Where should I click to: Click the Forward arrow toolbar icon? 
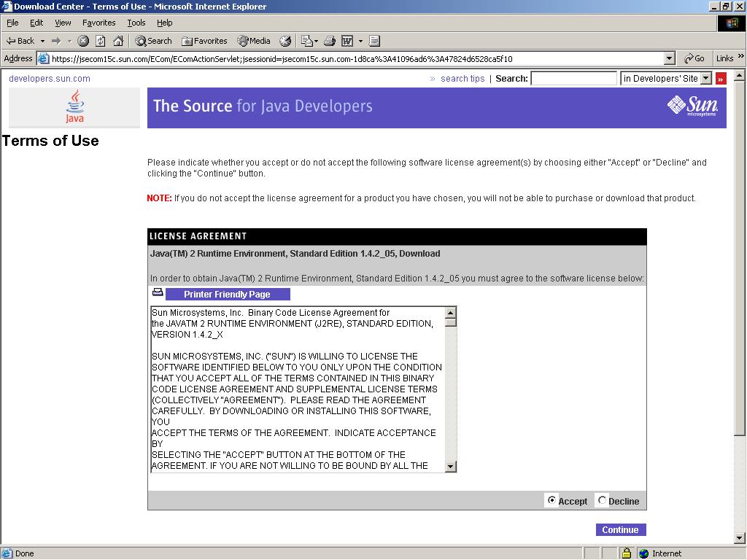[56, 41]
